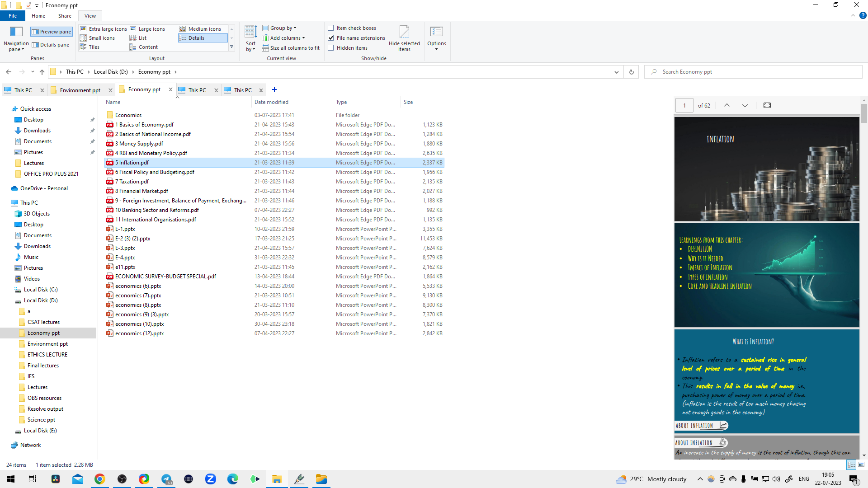
Task: Disable File name extensions
Action: [331, 38]
